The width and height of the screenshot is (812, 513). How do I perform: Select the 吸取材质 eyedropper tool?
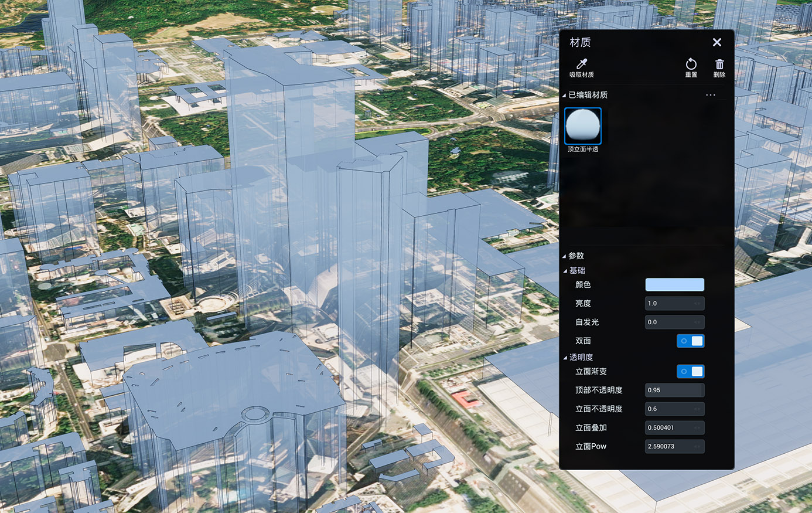(x=581, y=67)
